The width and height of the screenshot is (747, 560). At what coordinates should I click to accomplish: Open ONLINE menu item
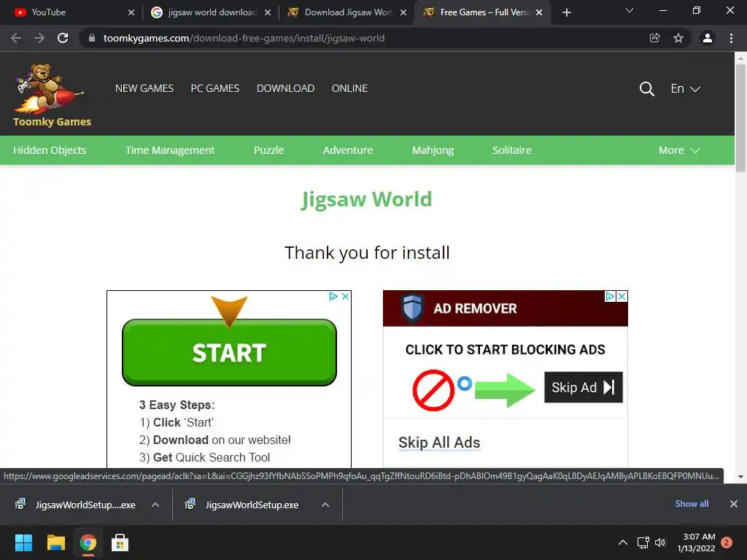(x=349, y=88)
